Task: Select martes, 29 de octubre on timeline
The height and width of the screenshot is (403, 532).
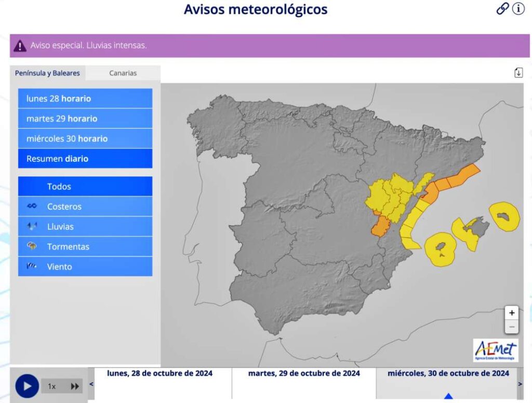Action: point(304,373)
